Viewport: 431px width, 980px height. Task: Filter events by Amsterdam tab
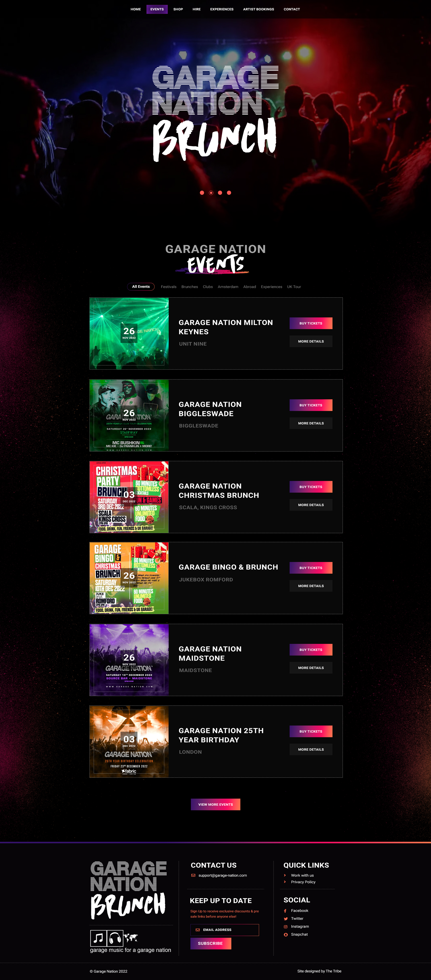[x=228, y=287]
